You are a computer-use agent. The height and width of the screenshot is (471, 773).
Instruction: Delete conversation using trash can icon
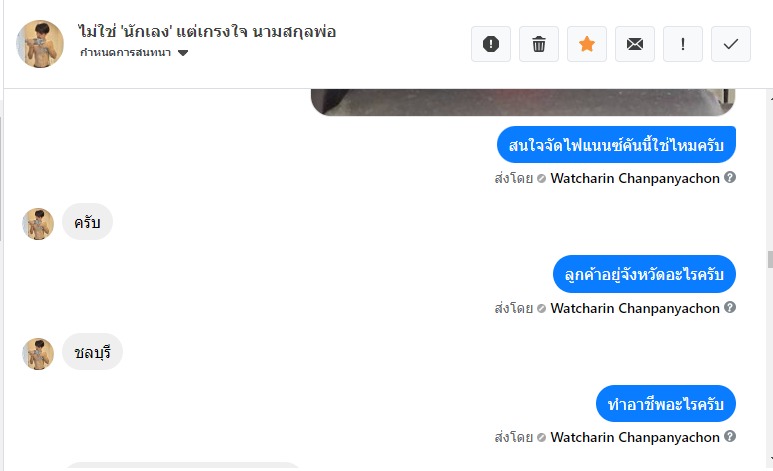coord(539,44)
